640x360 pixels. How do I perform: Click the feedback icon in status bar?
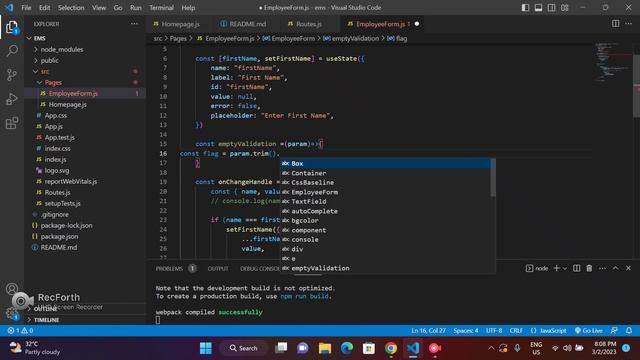[x=614, y=331]
